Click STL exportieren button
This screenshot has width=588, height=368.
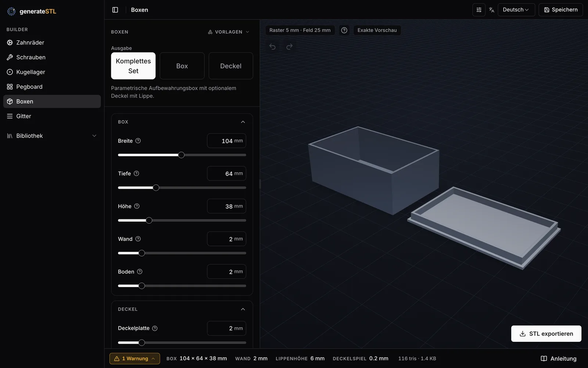pyautogui.click(x=546, y=334)
